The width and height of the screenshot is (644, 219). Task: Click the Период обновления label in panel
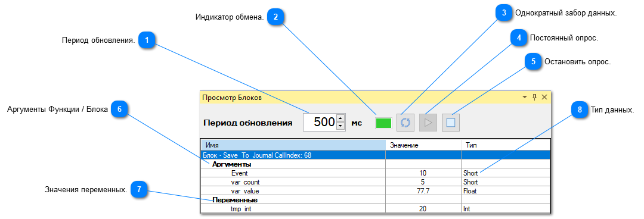[x=248, y=123]
